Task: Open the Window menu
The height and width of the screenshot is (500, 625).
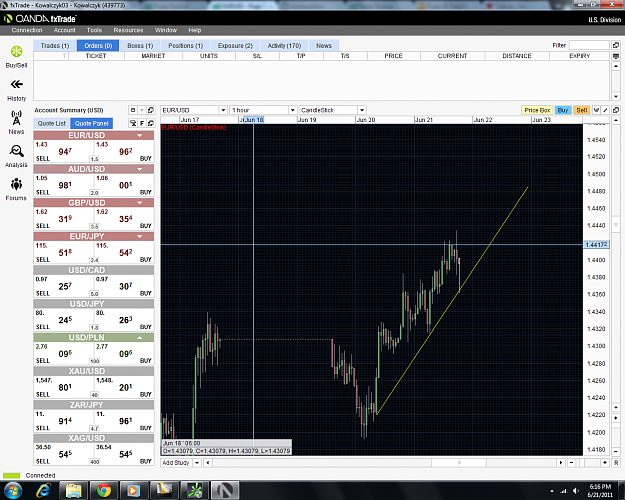Action: tap(165, 30)
